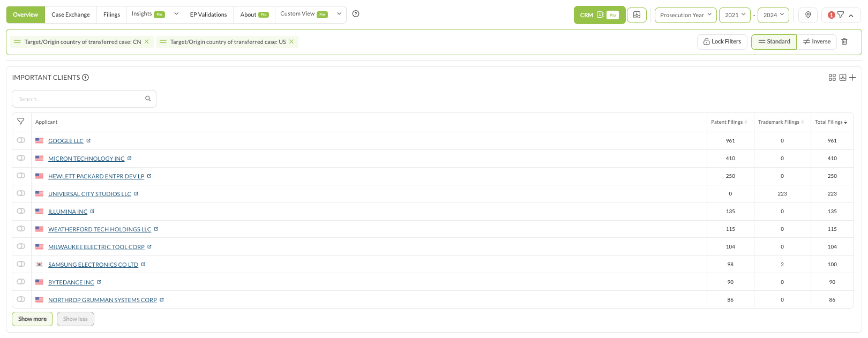Toggle the switch for GOOGLE LLC row
The image size is (868, 338).
click(21, 140)
